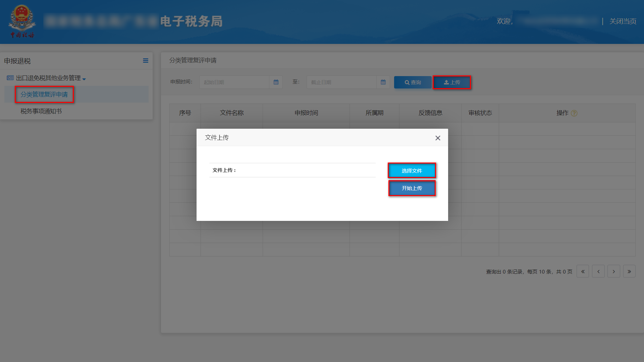The image size is (644, 362).
Task: Close the 文件上传 dialog
Action: click(x=437, y=137)
